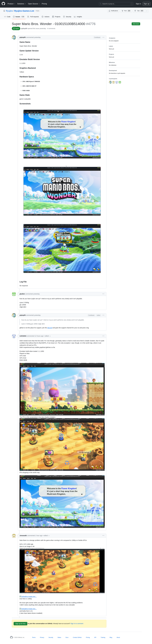Star the Ryujinx-Games-List repository
The height and width of the screenshot is (644, 152).
pyautogui.click(x=139, y=11)
